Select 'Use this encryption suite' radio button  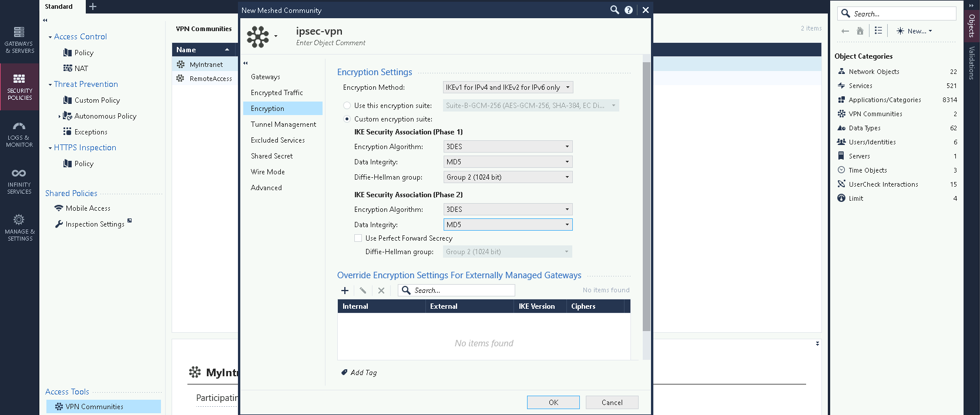(347, 106)
